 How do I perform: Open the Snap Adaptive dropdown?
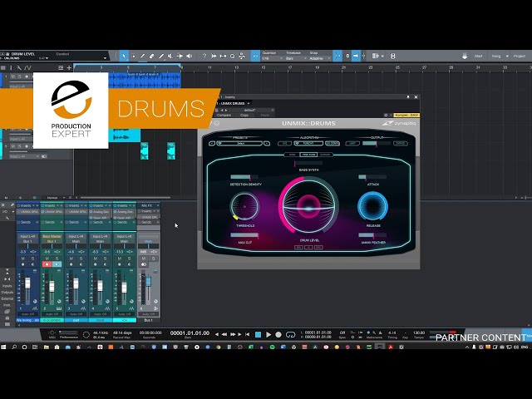[319, 59]
